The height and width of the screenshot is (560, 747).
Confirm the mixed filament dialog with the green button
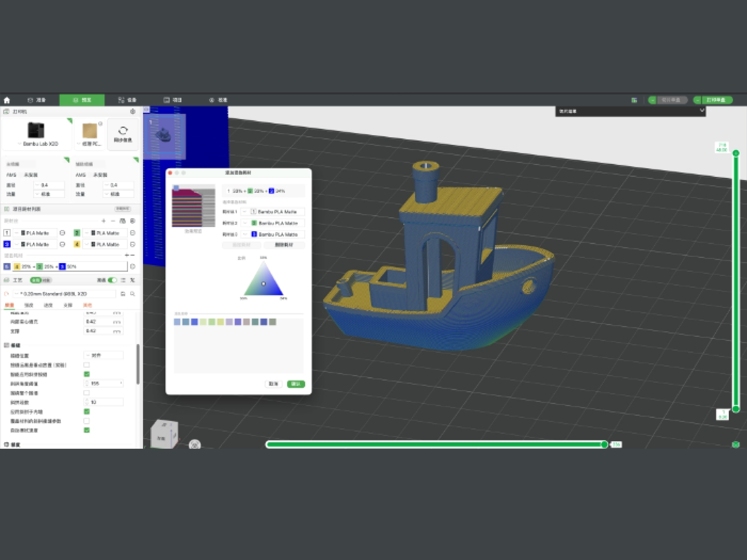click(x=296, y=384)
